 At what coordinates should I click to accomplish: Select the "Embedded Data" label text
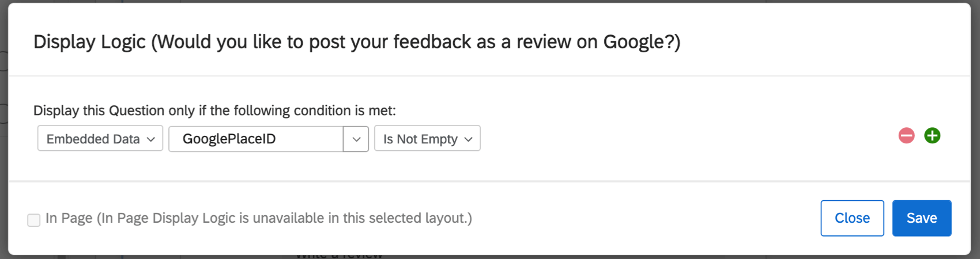(x=93, y=139)
